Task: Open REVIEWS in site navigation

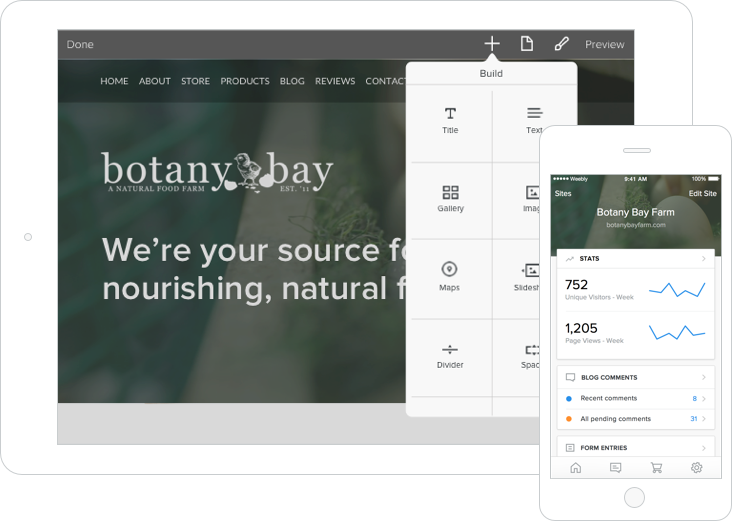Action: click(335, 81)
